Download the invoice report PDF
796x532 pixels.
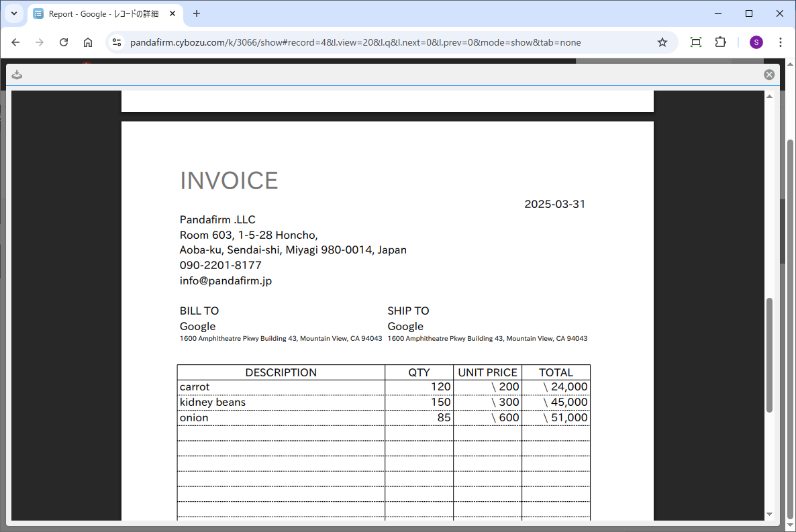(x=17, y=74)
